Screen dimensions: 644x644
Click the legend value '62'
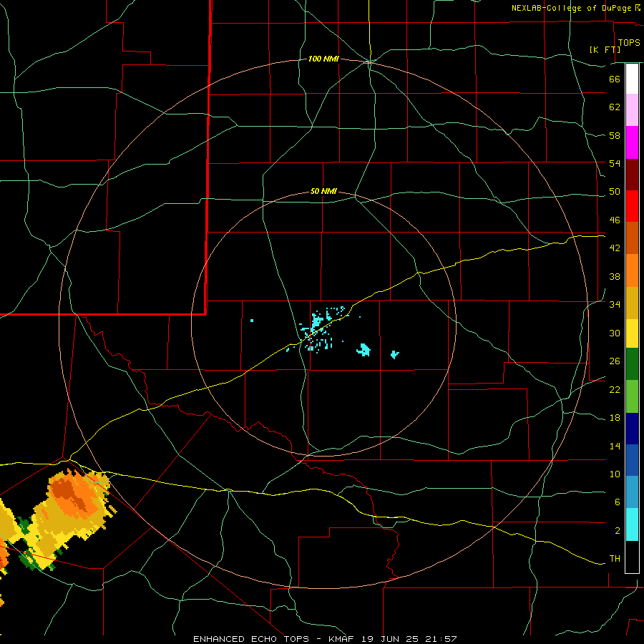[x=615, y=107]
